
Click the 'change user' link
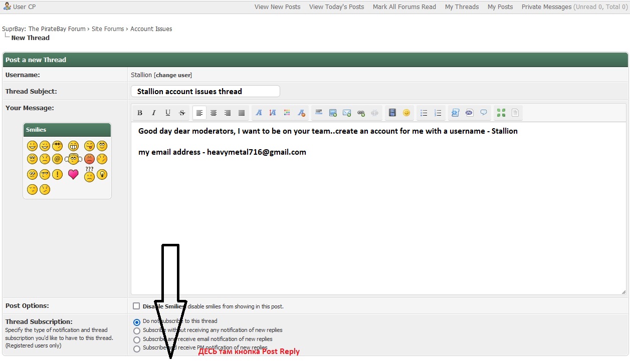point(173,75)
